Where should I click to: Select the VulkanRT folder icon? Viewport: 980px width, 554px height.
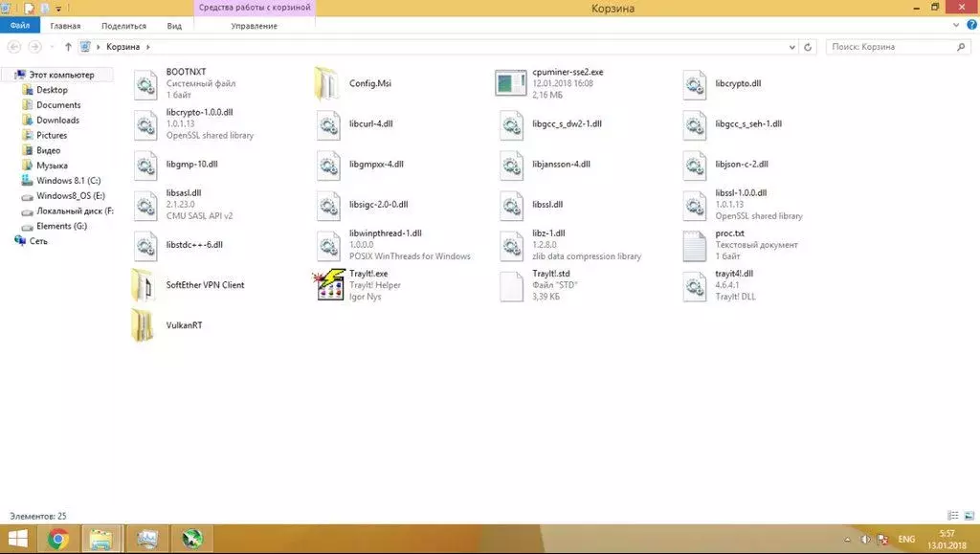click(143, 325)
